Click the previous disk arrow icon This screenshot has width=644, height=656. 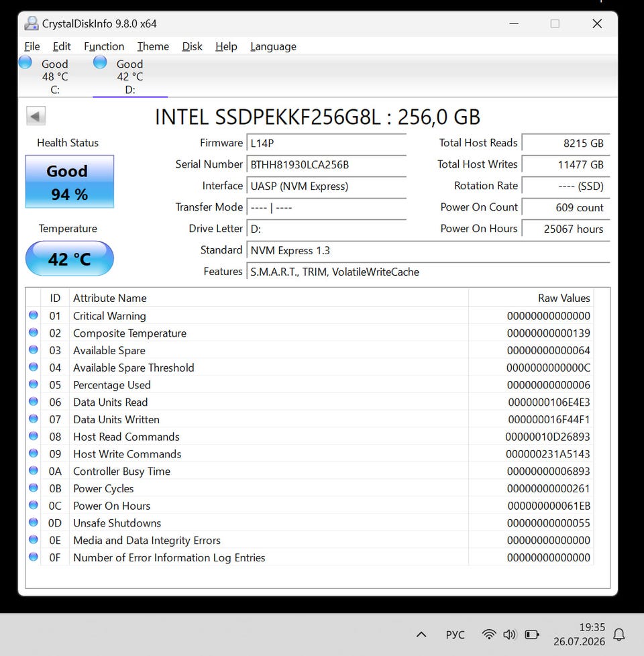36,116
